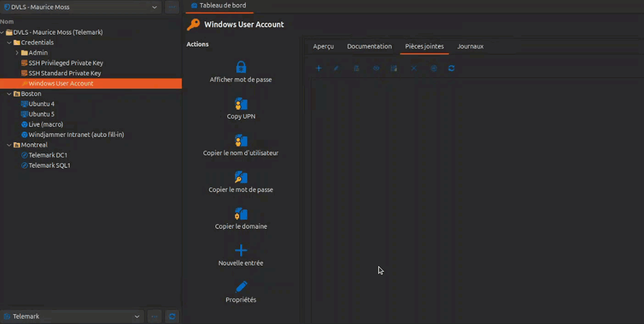Screen dimensions: 644x324
Task: Select the Ubuntu 4 entry
Action: (41, 104)
